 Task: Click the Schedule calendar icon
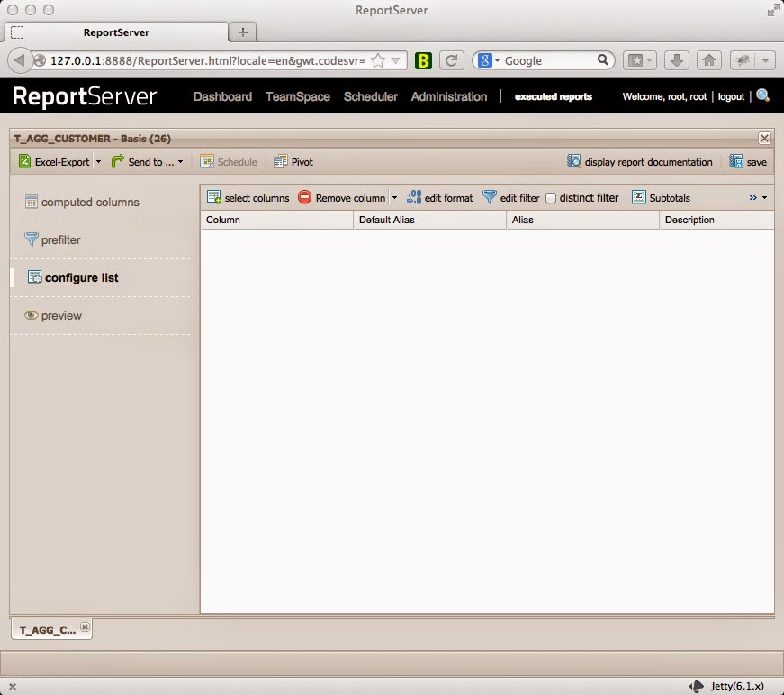206,161
